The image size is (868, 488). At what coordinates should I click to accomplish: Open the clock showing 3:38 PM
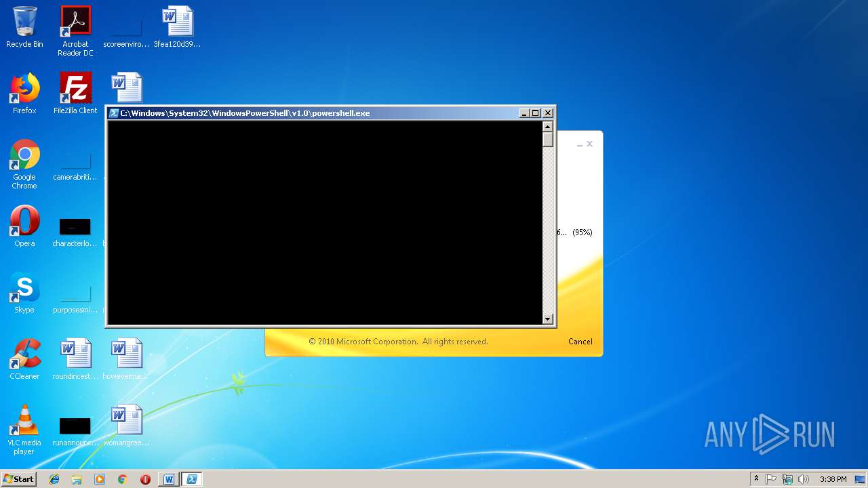point(833,479)
